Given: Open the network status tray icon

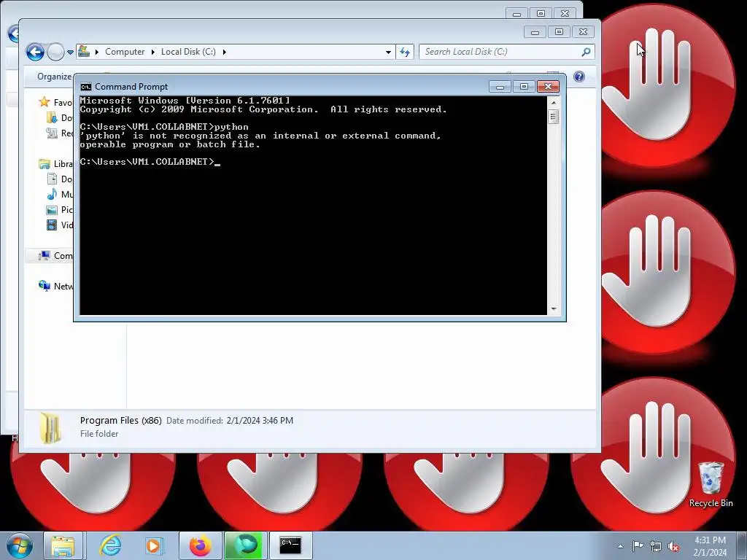Looking at the screenshot, I should click(656, 546).
